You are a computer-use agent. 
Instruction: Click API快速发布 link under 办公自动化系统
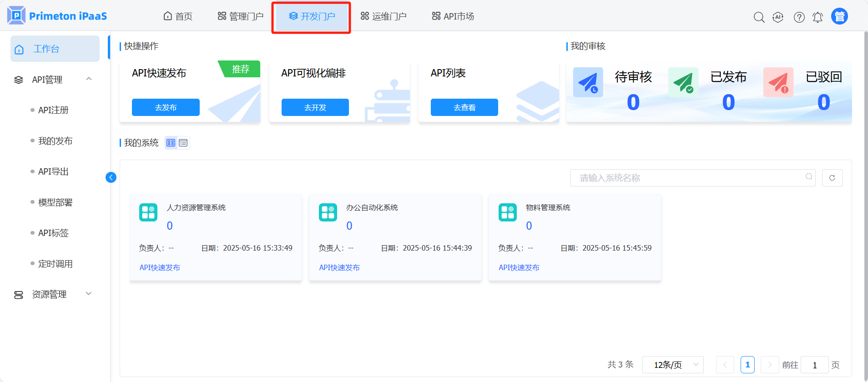(x=339, y=267)
